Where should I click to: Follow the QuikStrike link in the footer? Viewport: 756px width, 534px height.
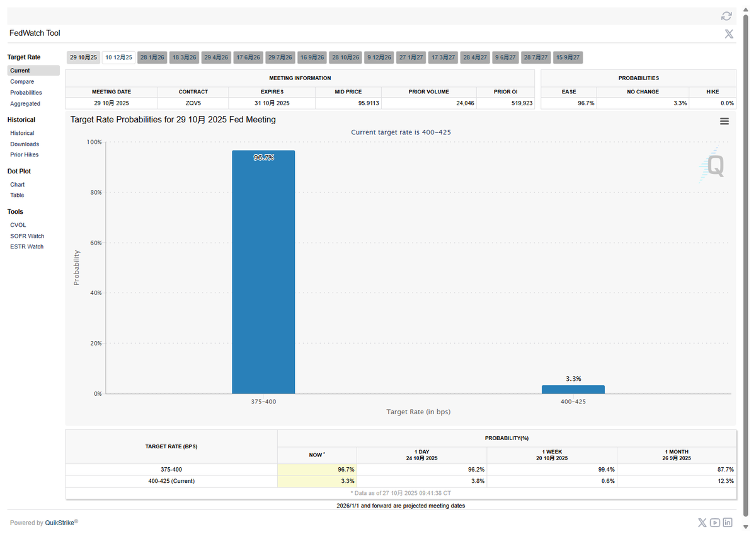[x=60, y=523]
